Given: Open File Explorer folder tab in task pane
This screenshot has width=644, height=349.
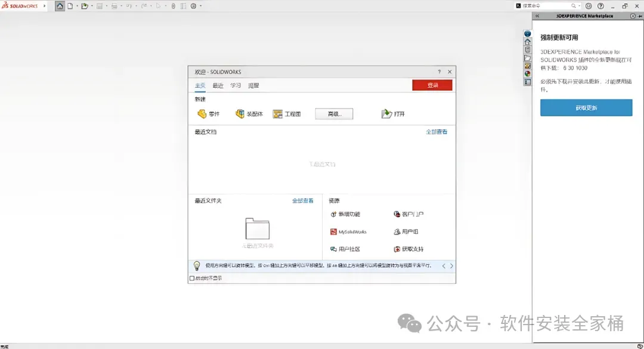Looking at the screenshot, I should (527, 58).
